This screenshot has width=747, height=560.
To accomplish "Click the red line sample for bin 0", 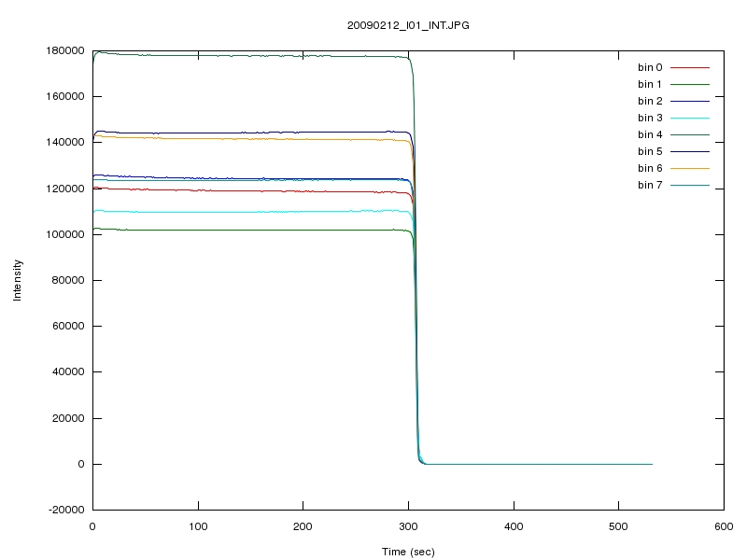I will pyautogui.click(x=690, y=67).
